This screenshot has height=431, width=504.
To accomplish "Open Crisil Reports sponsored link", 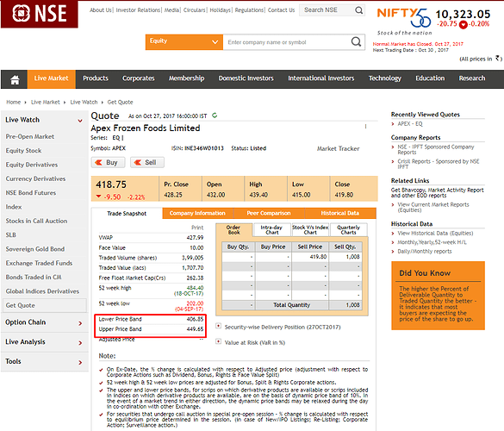I will (439, 164).
